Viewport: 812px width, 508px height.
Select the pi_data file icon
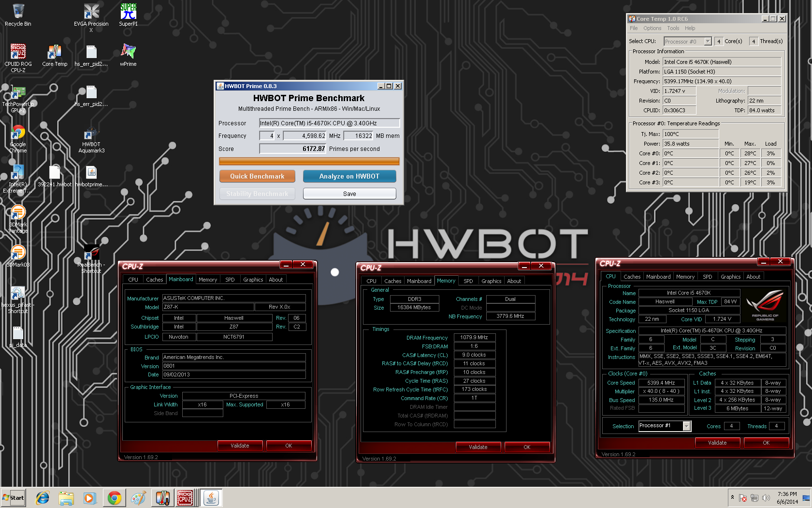point(18,336)
